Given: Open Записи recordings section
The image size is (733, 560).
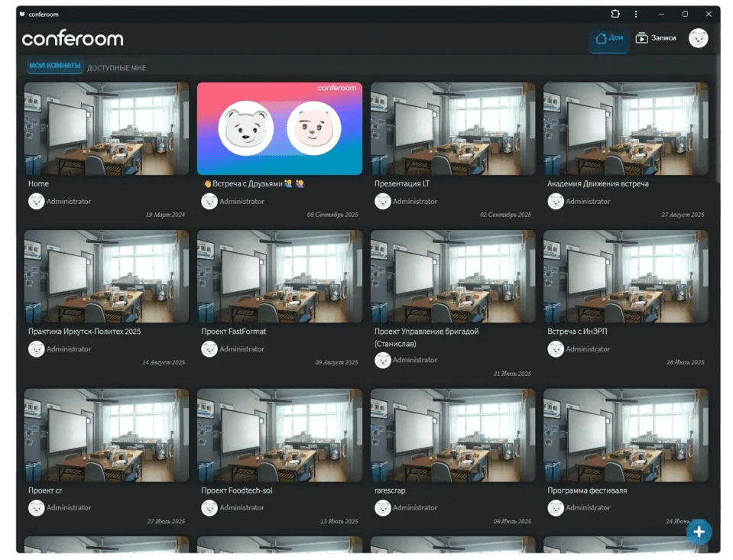Looking at the screenshot, I should click(x=656, y=38).
